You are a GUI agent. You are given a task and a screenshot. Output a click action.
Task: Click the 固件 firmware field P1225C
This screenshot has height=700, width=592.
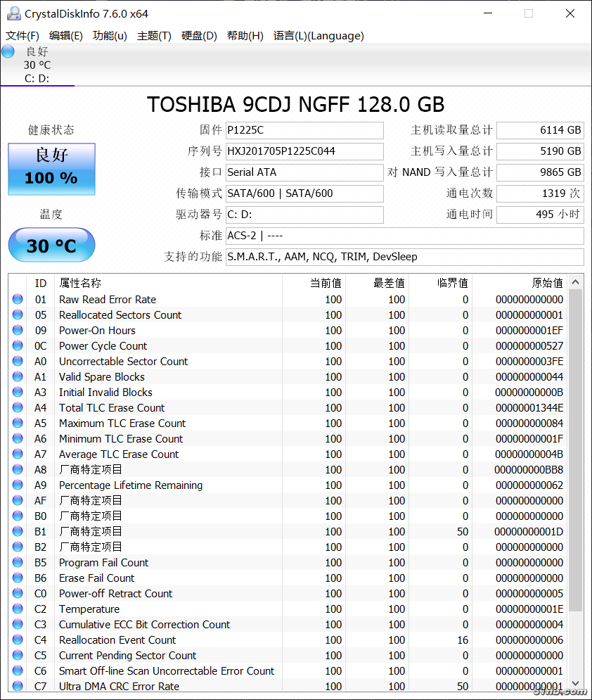pyautogui.click(x=304, y=130)
